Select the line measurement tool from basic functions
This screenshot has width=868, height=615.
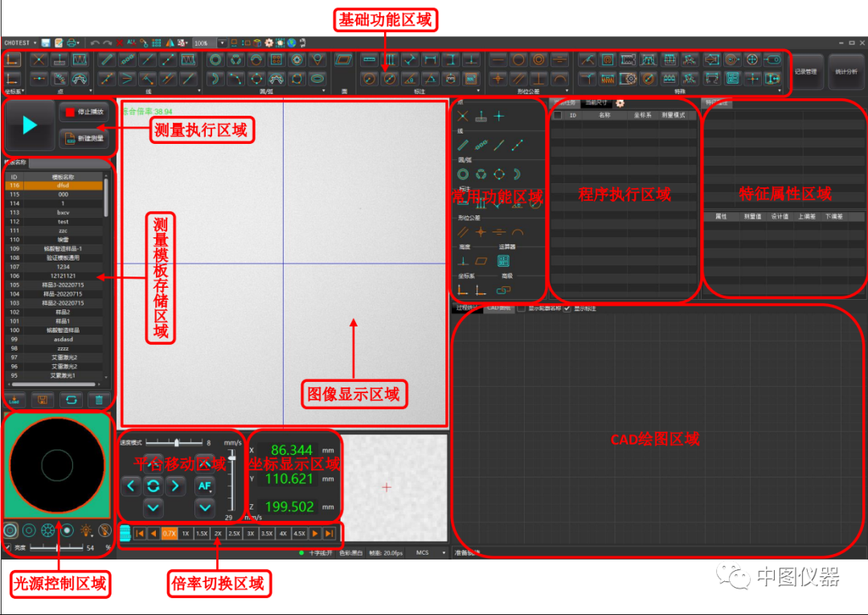[108, 59]
